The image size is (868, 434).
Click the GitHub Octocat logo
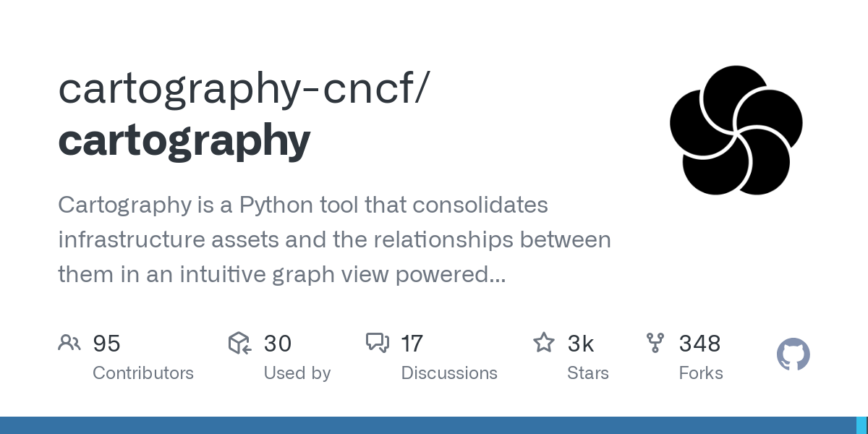(793, 355)
